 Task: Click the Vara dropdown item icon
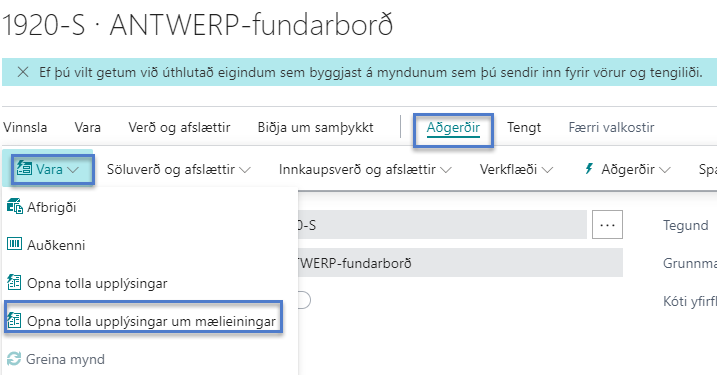24,169
